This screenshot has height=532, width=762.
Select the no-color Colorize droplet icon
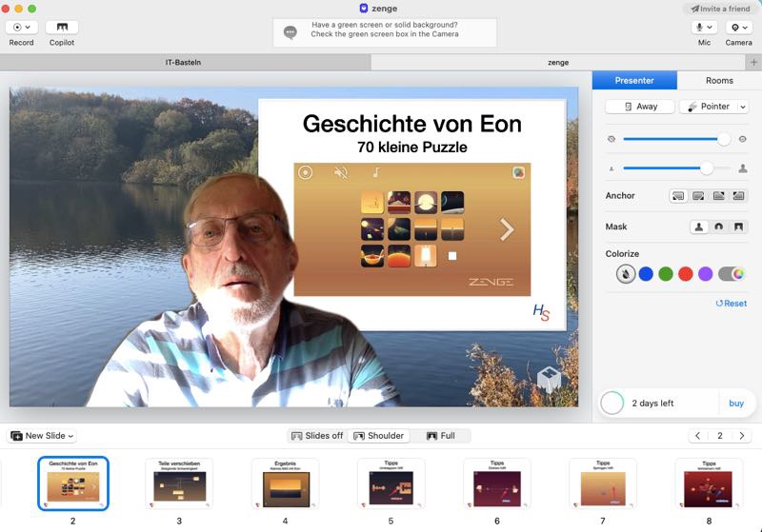point(625,274)
